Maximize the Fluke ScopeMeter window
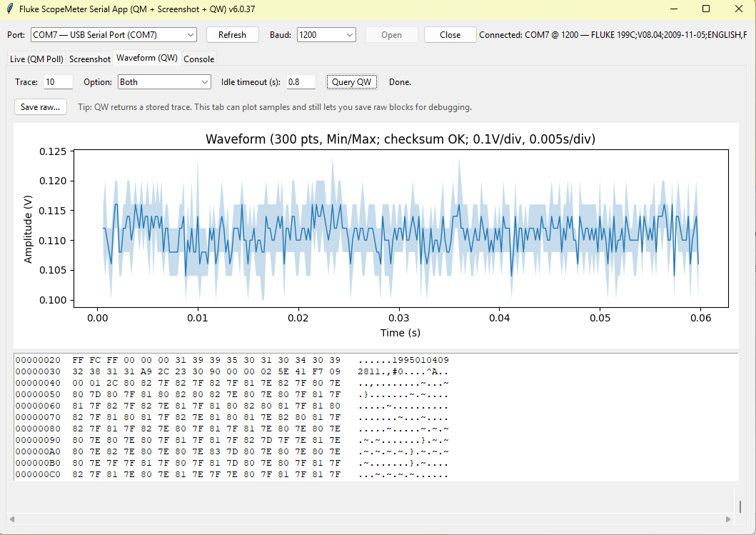 coord(706,9)
